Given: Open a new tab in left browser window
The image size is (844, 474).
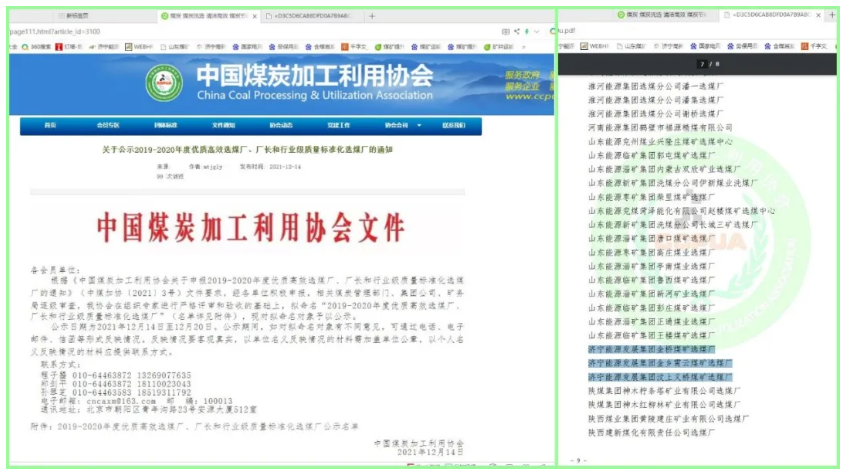Looking at the screenshot, I should (371, 16).
